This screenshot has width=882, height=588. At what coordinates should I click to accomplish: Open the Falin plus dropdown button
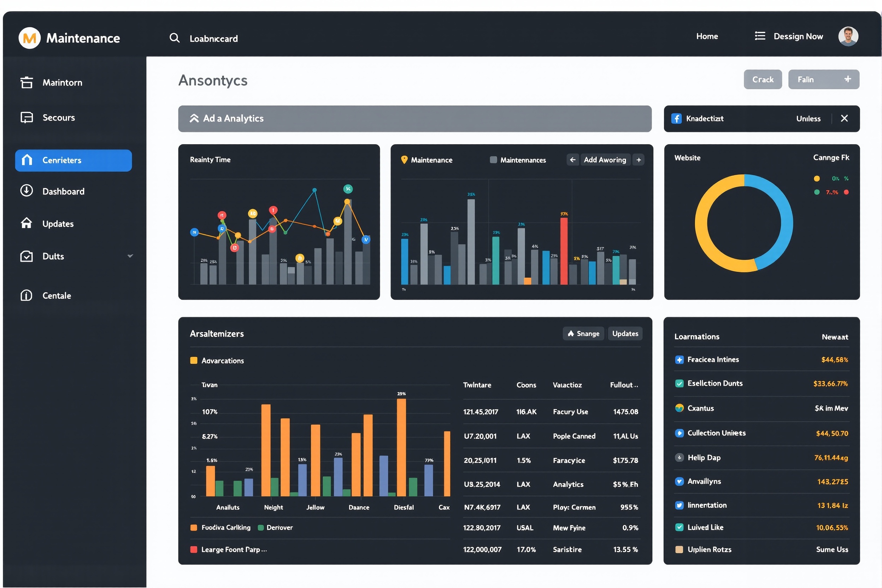(847, 79)
